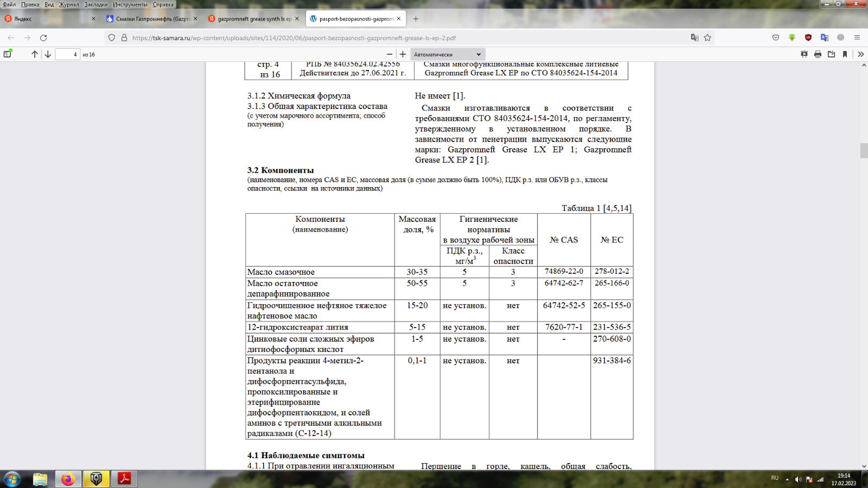Open World of Tanks taskbar icon
868x488 pixels.
(96, 479)
